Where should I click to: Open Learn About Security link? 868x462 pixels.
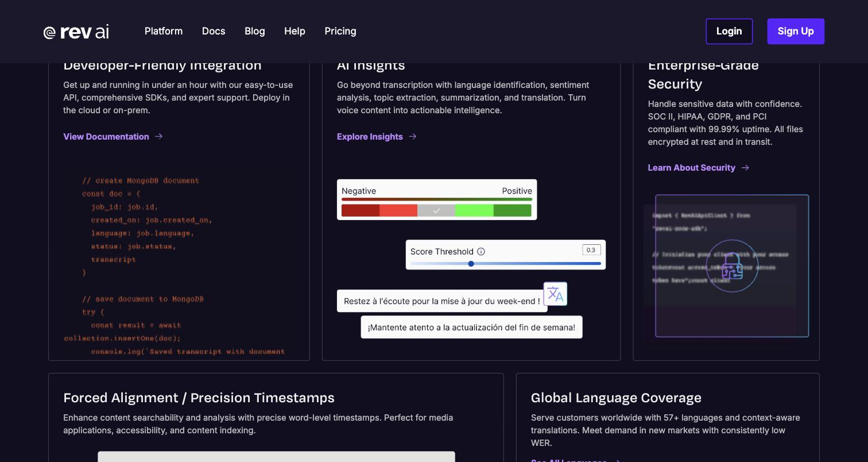point(692,167)
